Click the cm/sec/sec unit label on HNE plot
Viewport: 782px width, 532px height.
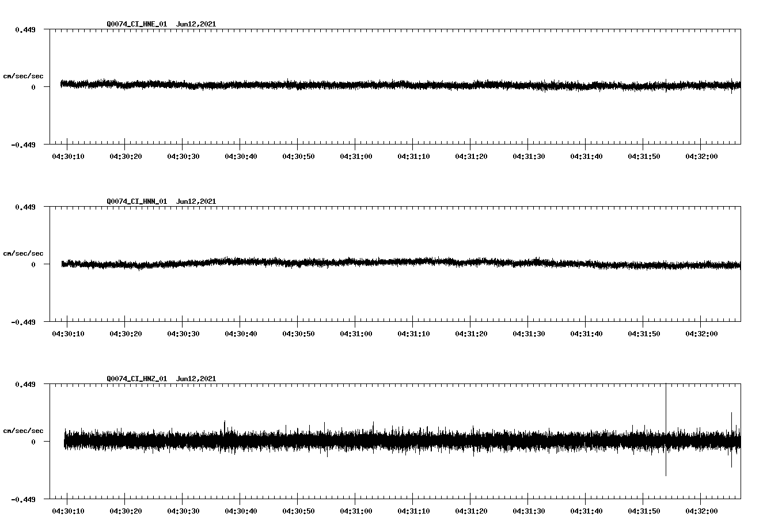23,76
